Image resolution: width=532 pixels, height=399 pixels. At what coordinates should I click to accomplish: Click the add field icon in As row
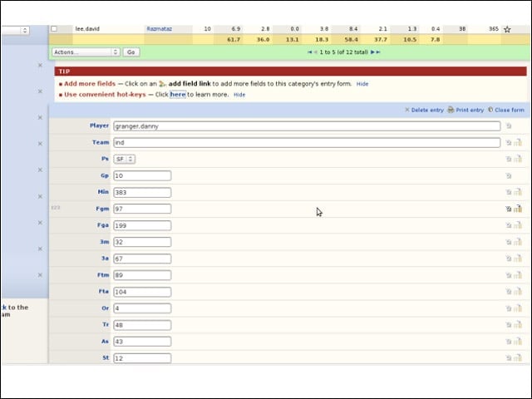pyautogui.click(x=518, y=342)
